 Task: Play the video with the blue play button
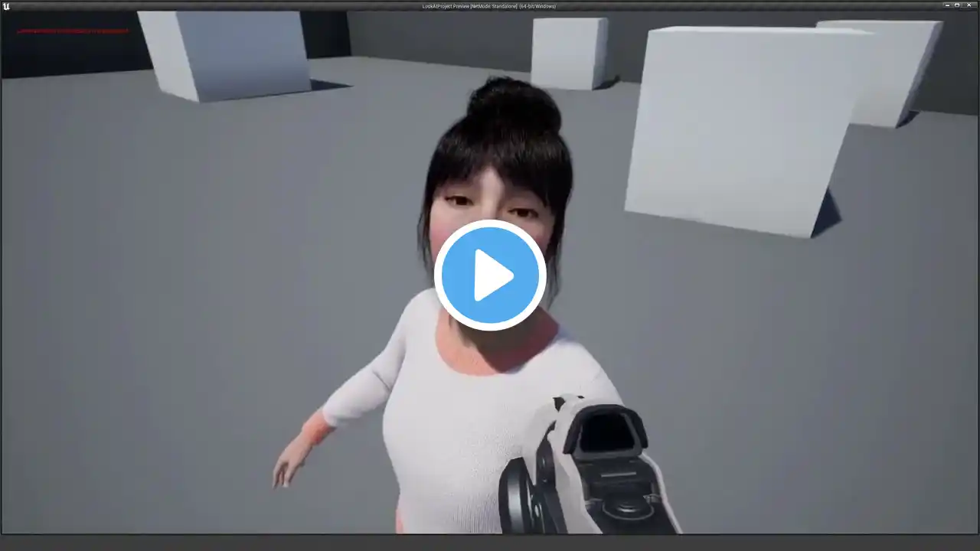click(490, 275)
